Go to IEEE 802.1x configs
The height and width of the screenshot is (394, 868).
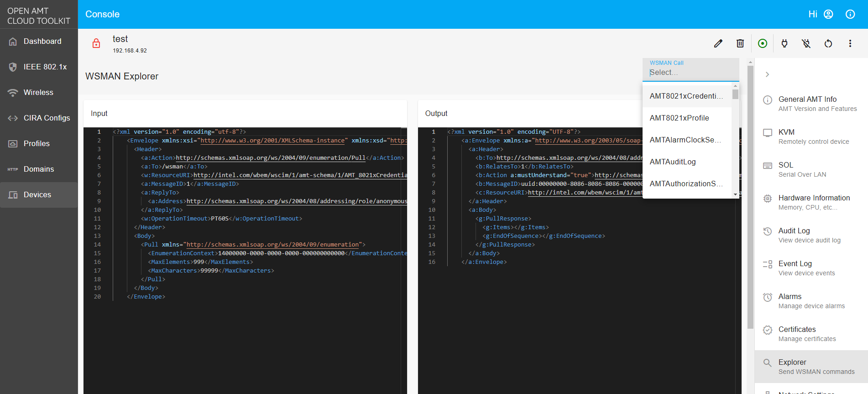(x=39, y=67)
